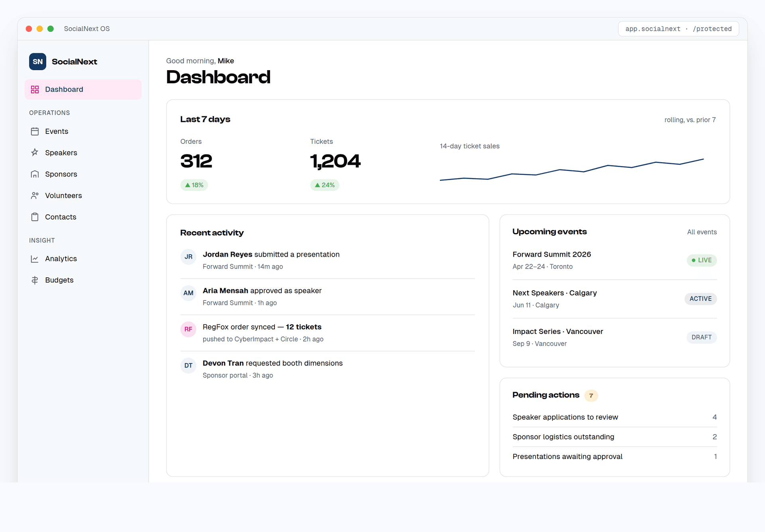Click the Jun 11 · Calgary date text
This screenshot has height=532, width=765.
pyautogui.click(x=535, y=305)
